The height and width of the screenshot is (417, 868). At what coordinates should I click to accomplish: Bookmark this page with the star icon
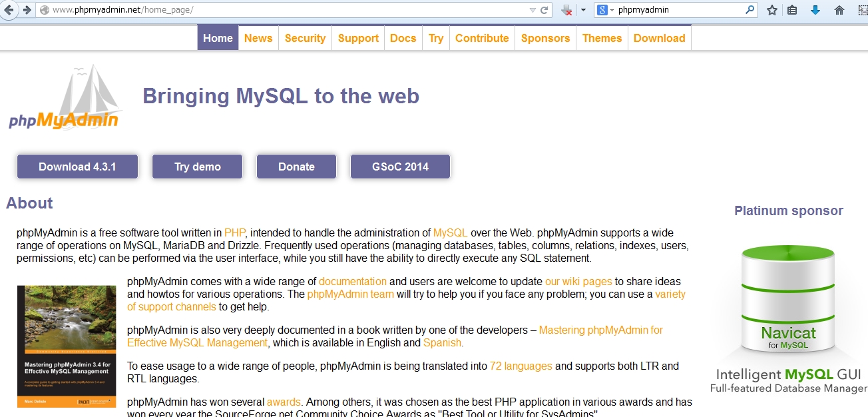tap(771, 10)
